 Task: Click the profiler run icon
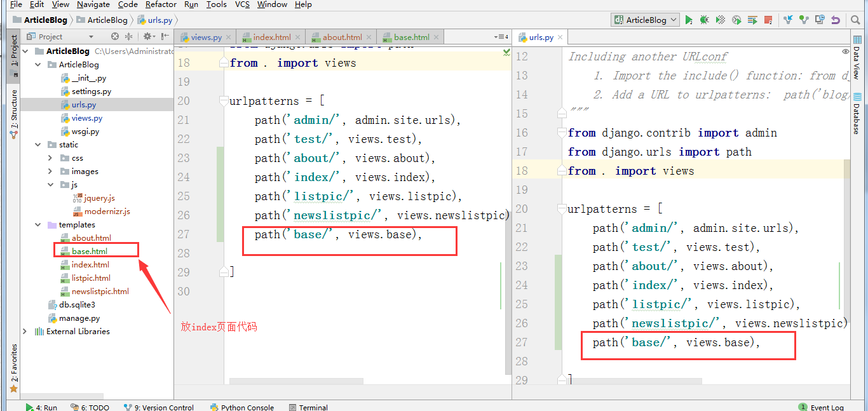[x=736, y=20]
